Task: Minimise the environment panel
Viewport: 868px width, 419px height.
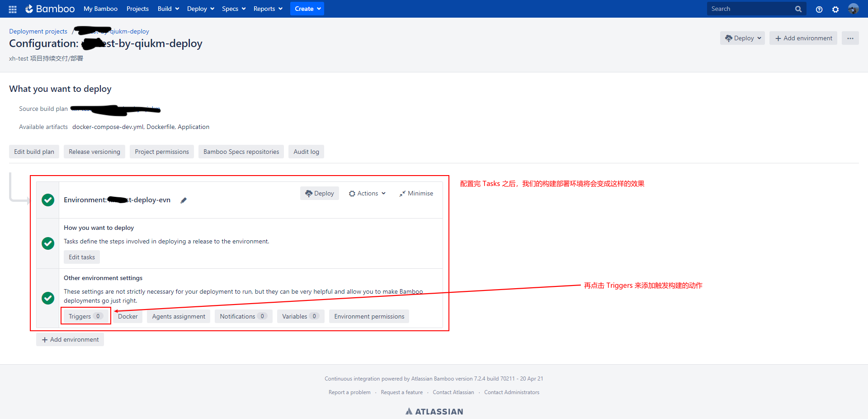Action: coord(416,193)
